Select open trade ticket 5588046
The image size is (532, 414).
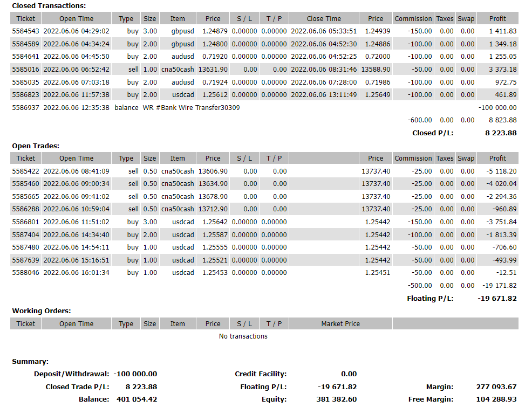tap(25, 273)
